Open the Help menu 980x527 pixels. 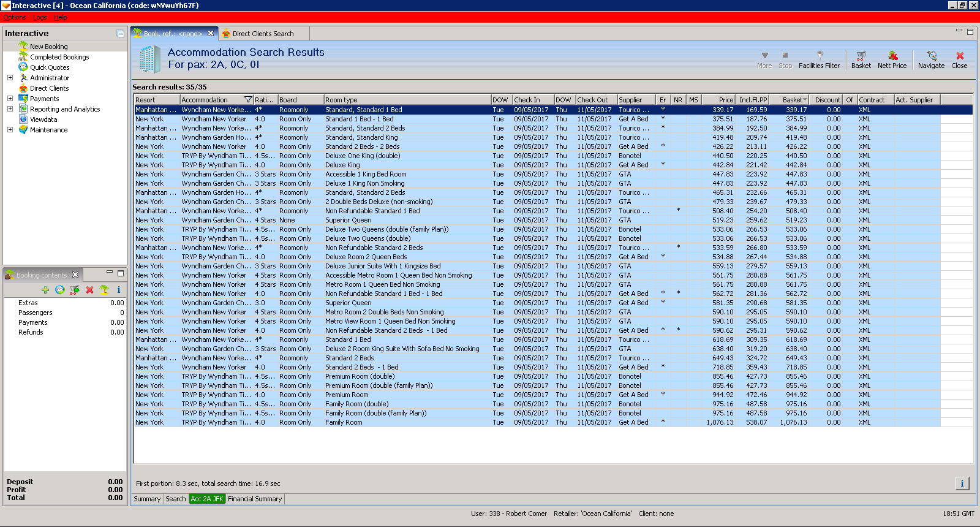coord(61,17)
